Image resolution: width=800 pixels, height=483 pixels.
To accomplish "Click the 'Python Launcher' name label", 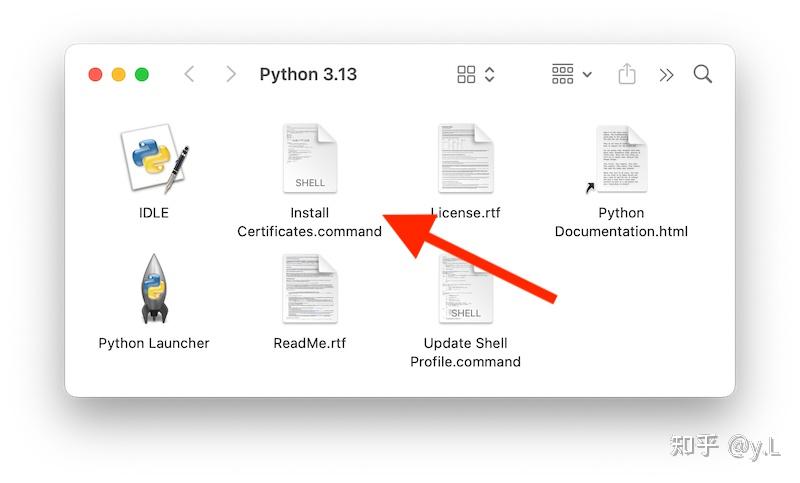I will pos(154,343).
